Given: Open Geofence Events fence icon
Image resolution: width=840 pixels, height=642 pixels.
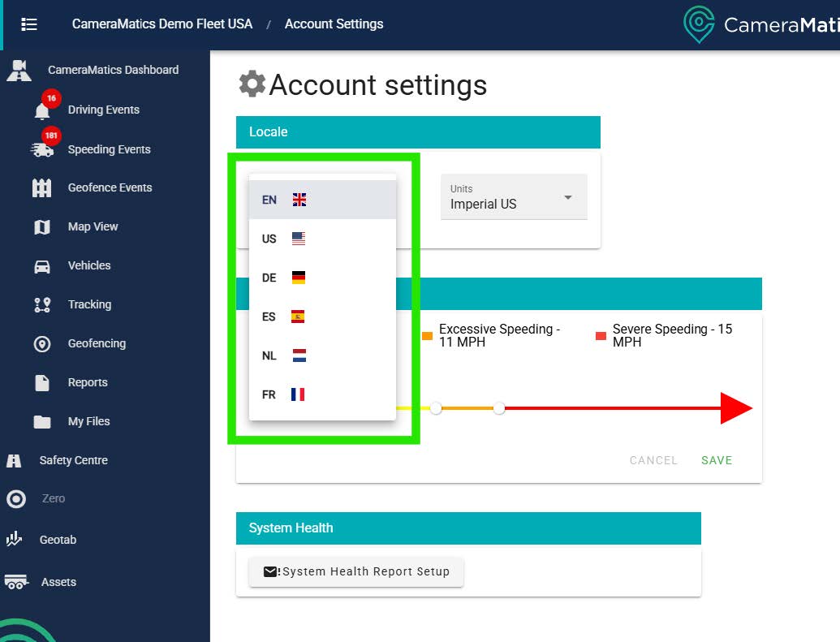Looking at the screenshot, I should tap(42, 188).
